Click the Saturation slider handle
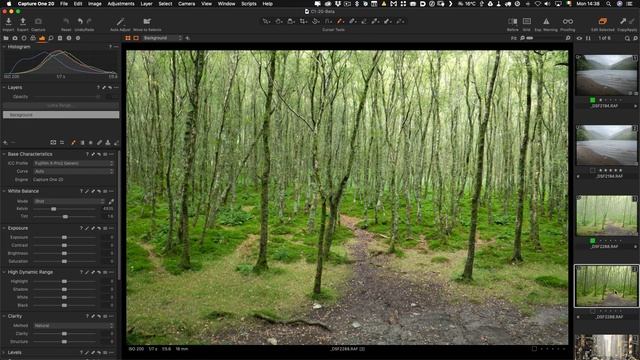This screenshot has height=360, width=640. [x=64, y=261]
